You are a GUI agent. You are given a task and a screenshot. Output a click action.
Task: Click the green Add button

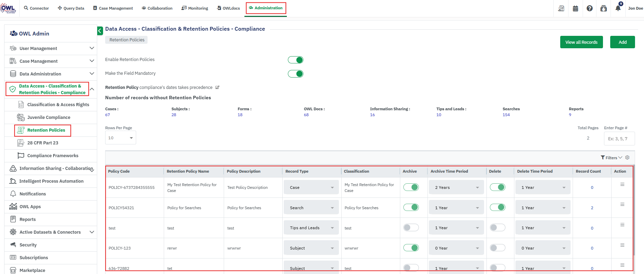[622, 42]
